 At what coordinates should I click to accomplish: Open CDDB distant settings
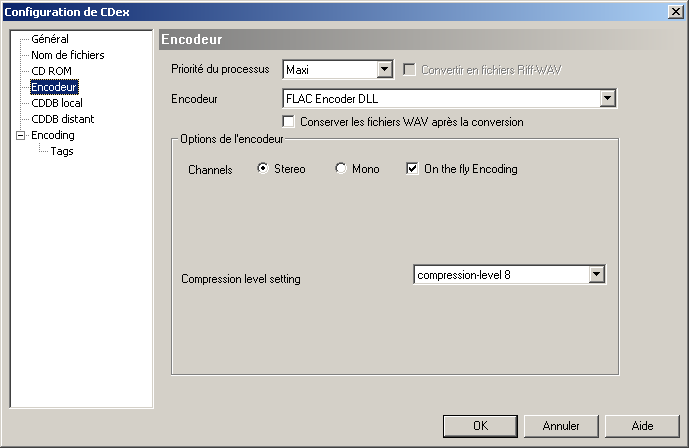pyautogui.click(x=62, y=119)
